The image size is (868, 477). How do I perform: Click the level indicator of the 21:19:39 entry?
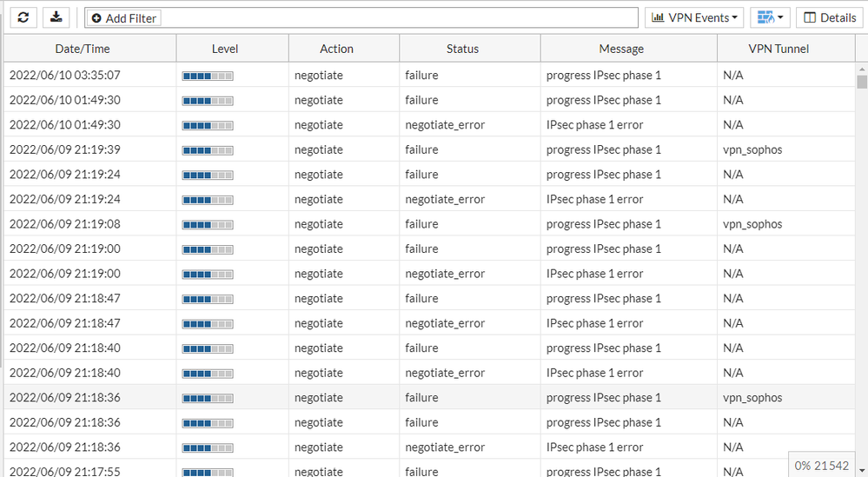click(207, 150)
